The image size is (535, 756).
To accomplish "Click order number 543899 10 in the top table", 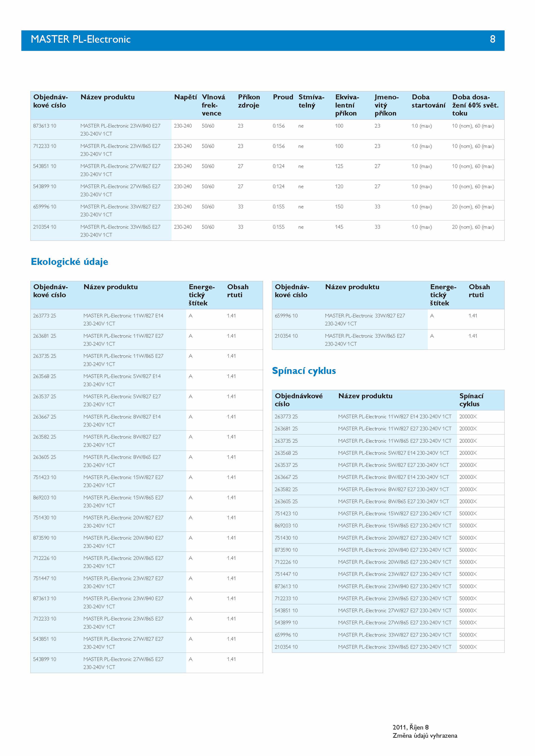I will click(44, 187).
